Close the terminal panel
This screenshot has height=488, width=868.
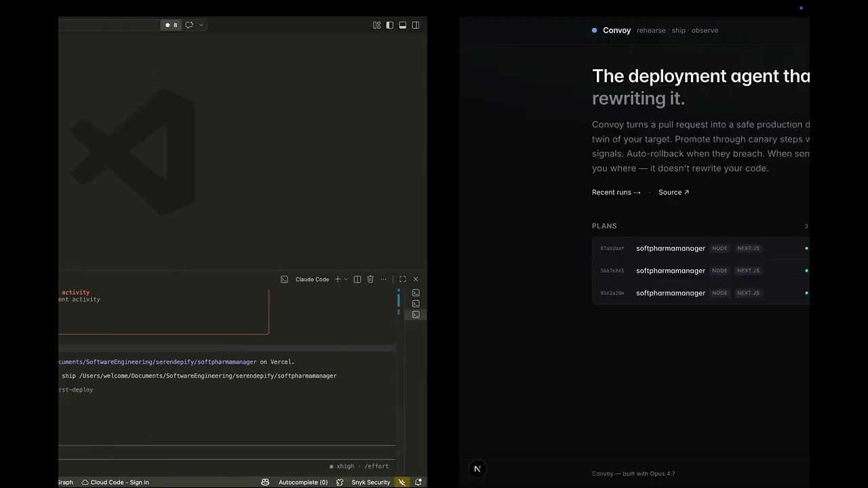click(416, 279)
